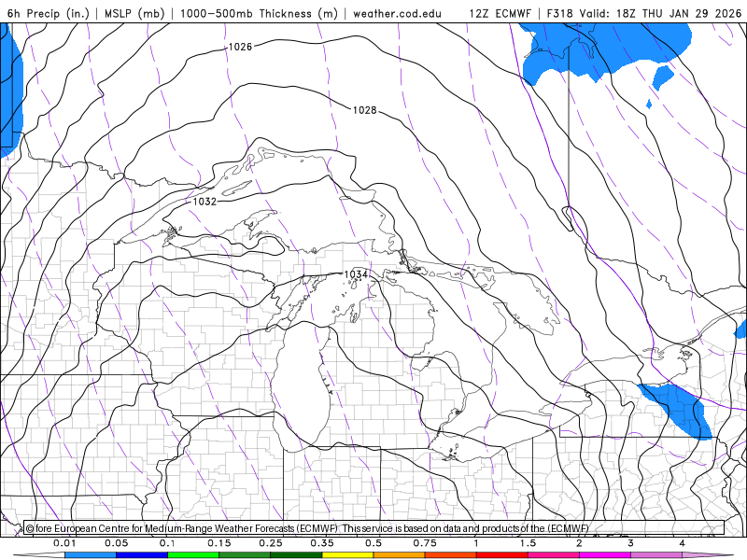Image resolution: width=747 pixels, height=560 pixels.
Task: Select '1000-500mb Thickness (m)' header text
Action: click(259, 13)
